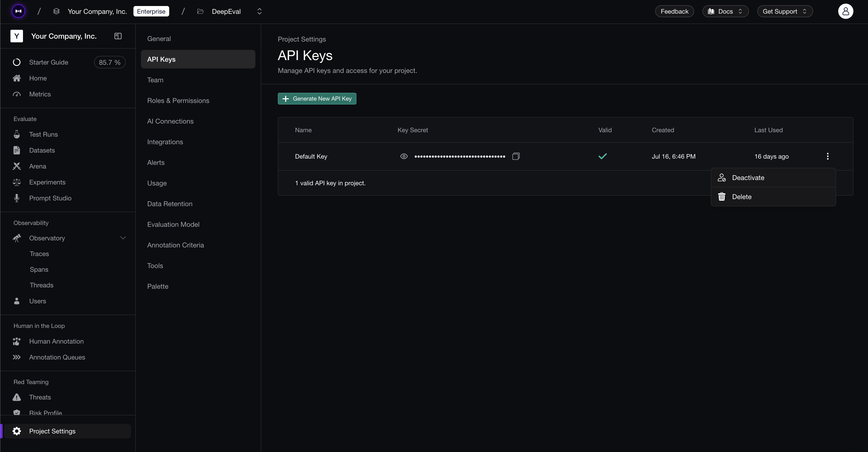Open the Threats red teaming page
The image size is (868, 452).
coord(40,397)
